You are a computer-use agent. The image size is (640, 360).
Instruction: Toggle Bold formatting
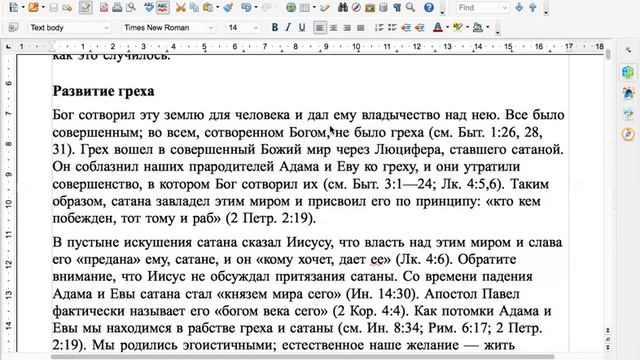(x=275, y=27)
